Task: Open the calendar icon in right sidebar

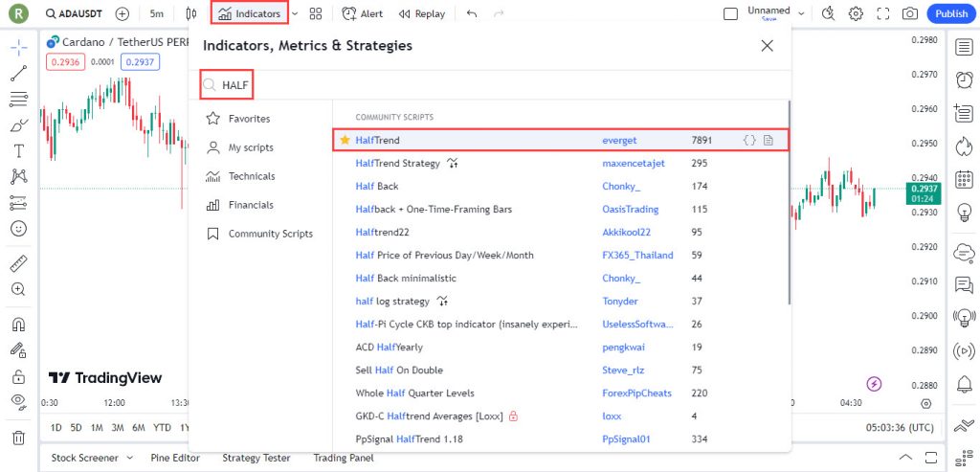Action: (x=965, y=179)
